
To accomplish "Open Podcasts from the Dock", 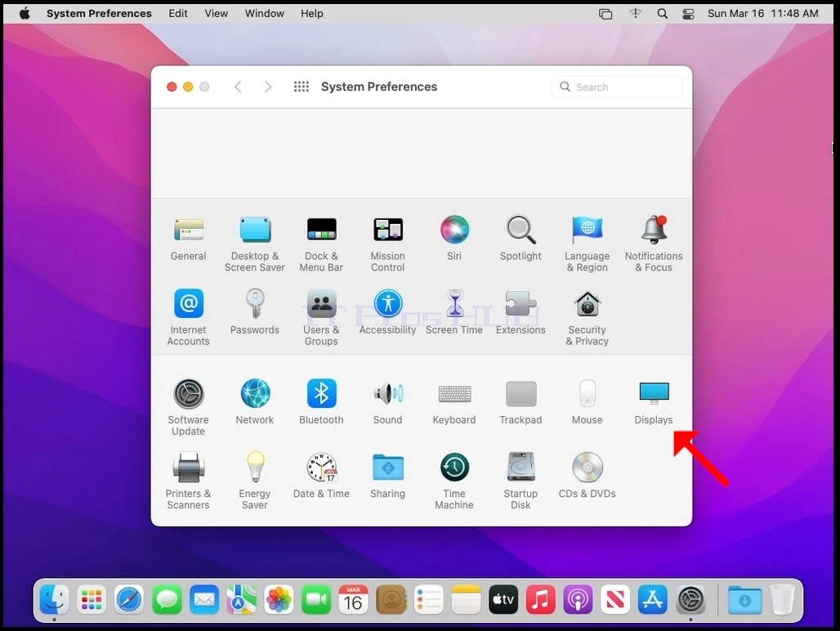I will pyautogui.click(x=578, y=599).
